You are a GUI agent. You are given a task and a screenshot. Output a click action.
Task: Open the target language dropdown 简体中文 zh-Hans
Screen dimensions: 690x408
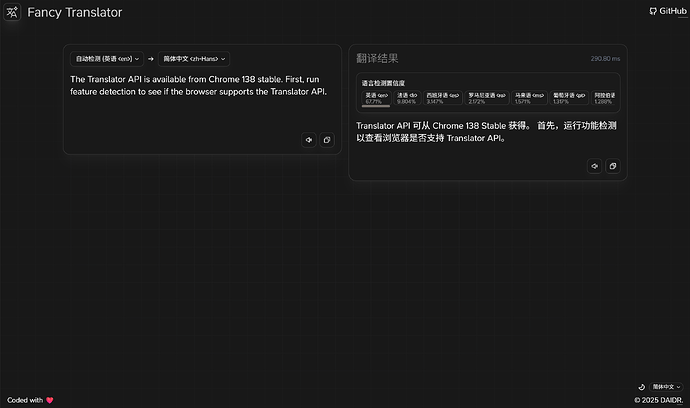click(194, 59)
